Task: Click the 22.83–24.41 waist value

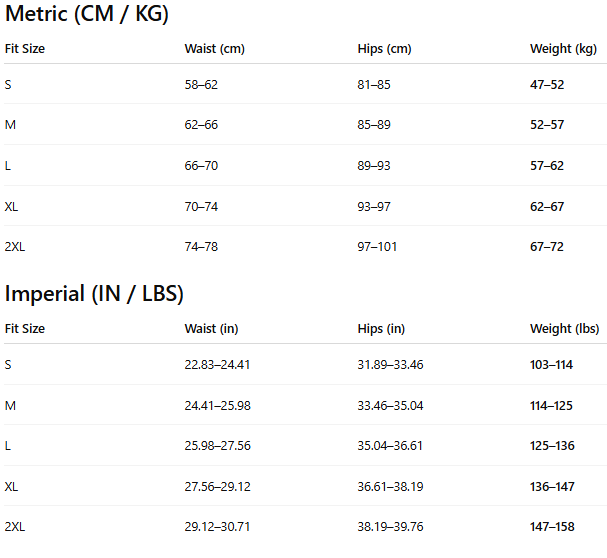Action: [x=217, y=365]
